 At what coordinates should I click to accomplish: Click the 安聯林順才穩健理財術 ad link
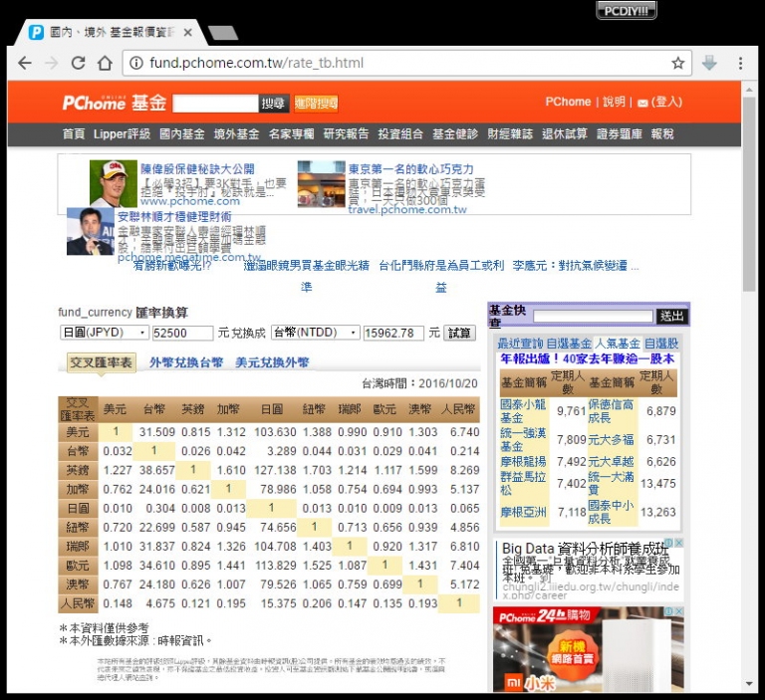click(x=174, y=217)
